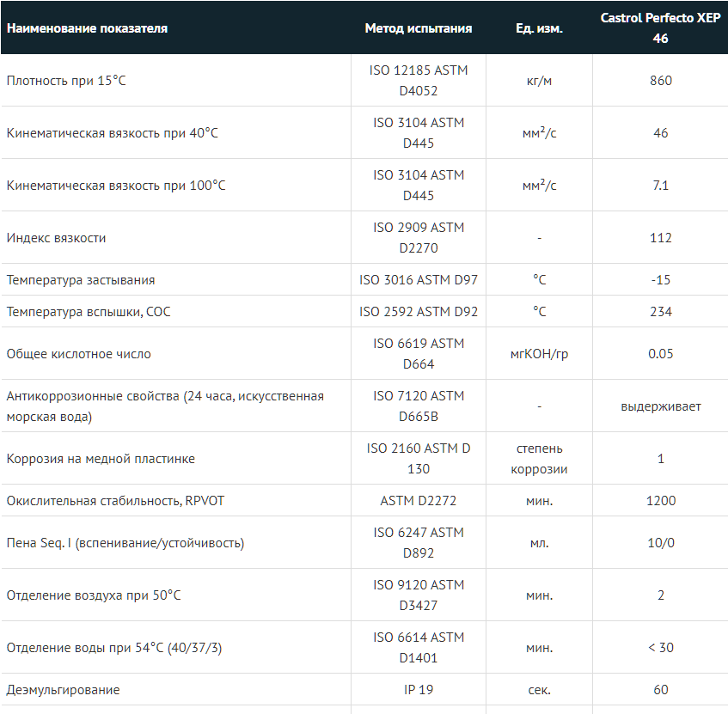Click the RPVOT value 1200
This screenshot has width=728, height=714.
661,500
